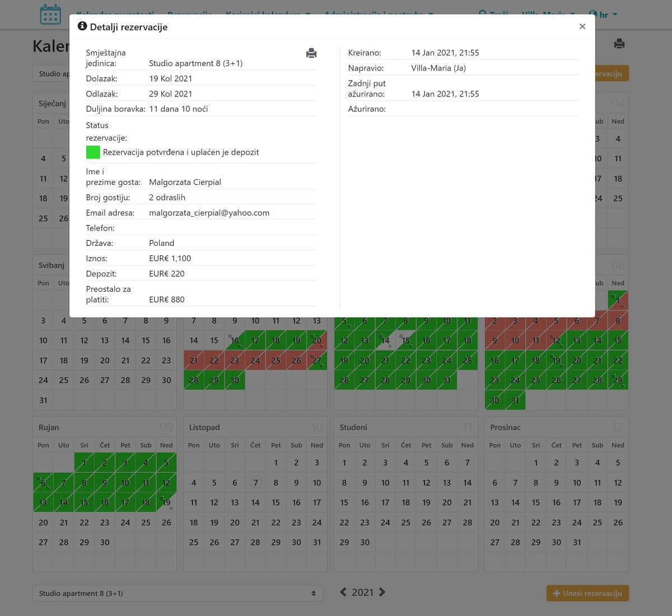Click the page printer icon behind the dialog
This screenshot has width=672, height=616.
(x=619, y=44)
